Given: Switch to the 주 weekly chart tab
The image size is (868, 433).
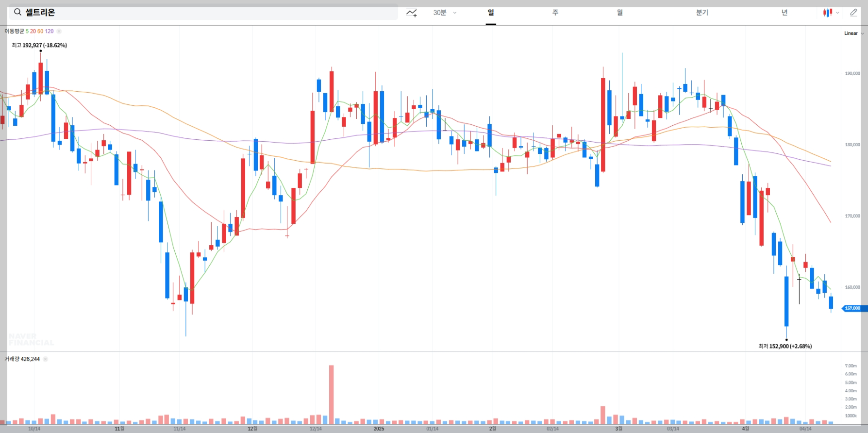Looking at the screenshot, I should click(555, 13).
